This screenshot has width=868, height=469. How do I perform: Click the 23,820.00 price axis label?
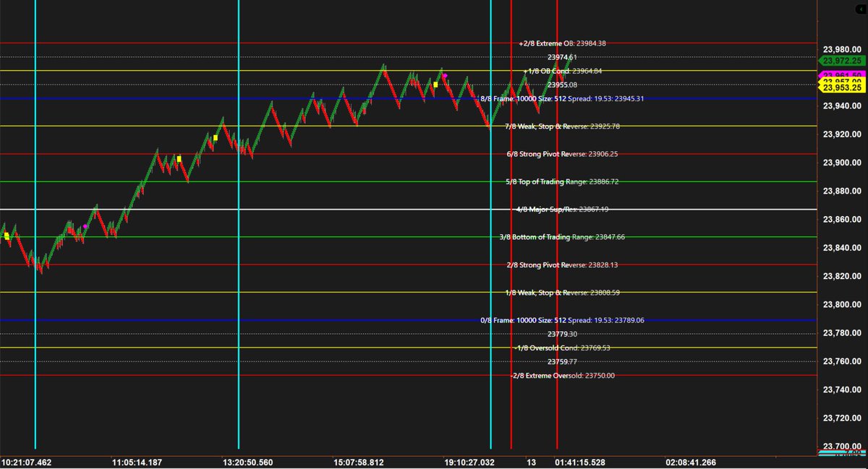(x=841, y=276)
